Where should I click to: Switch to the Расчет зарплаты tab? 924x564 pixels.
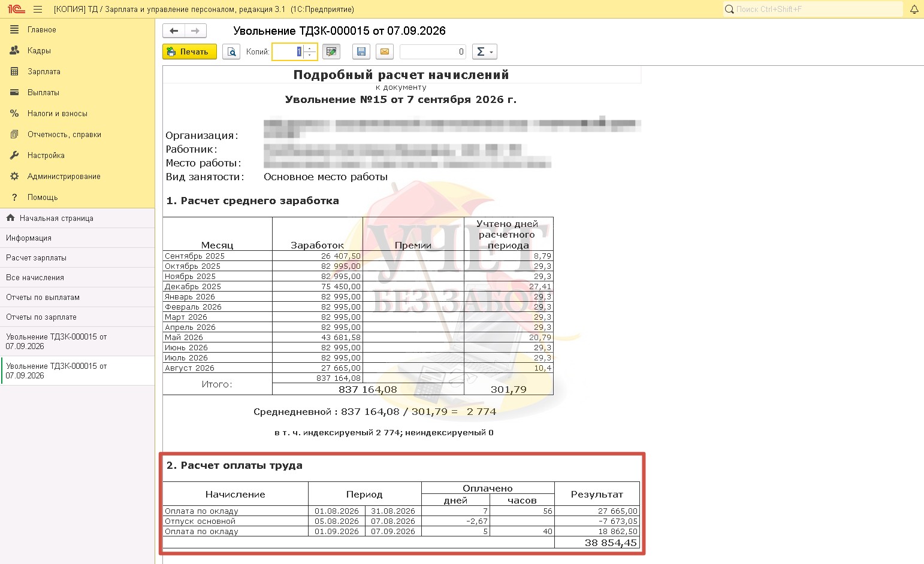77,257
